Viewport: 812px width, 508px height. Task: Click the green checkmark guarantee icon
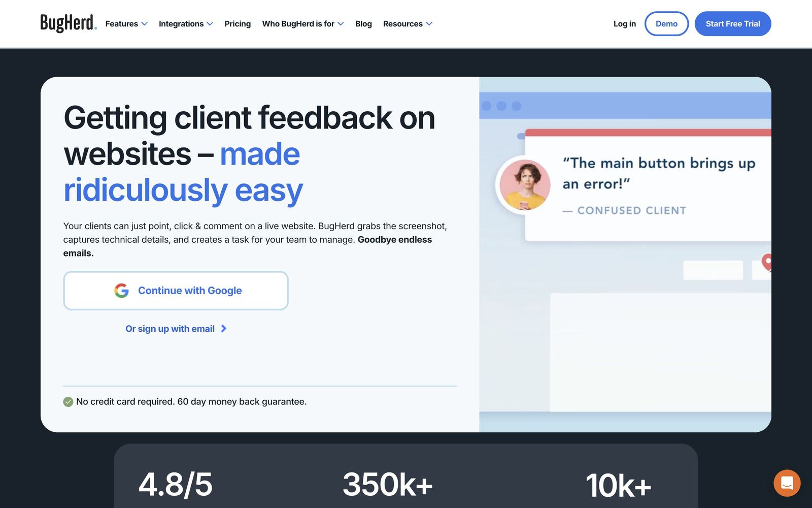click(x=68, y=402)
